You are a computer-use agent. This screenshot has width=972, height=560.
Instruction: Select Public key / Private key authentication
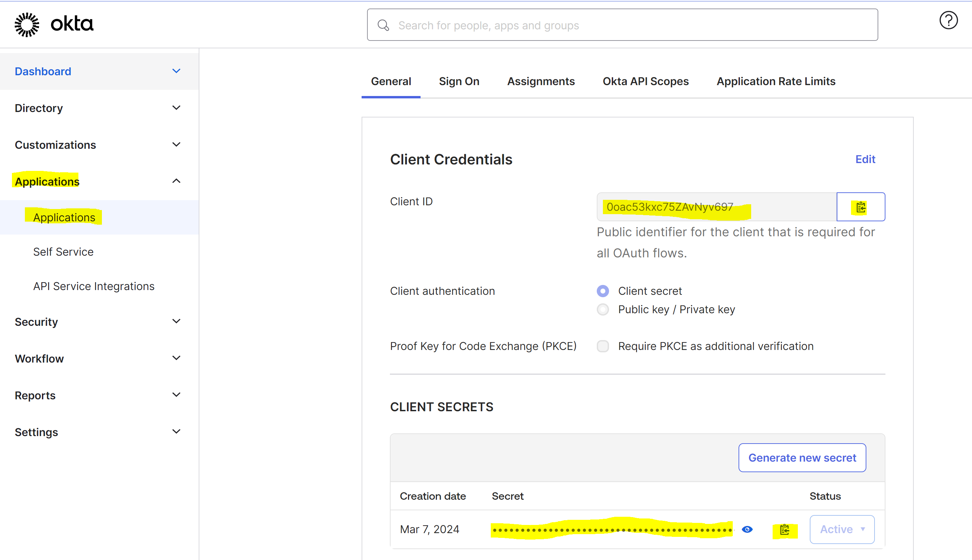[603, 309]
